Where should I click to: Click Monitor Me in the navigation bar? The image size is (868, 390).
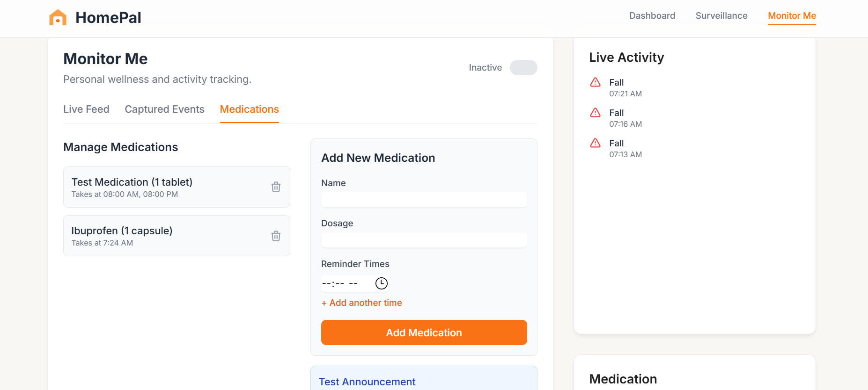[792, 16]
